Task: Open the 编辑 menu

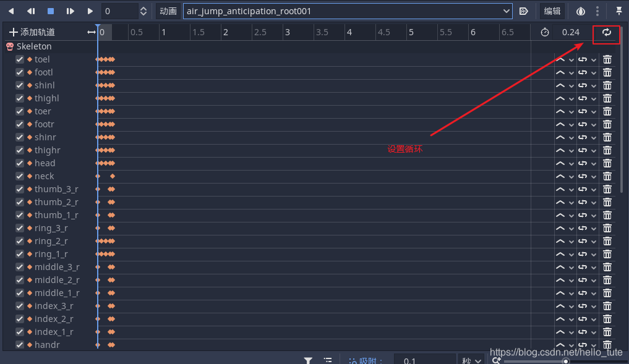Action: 552,11
